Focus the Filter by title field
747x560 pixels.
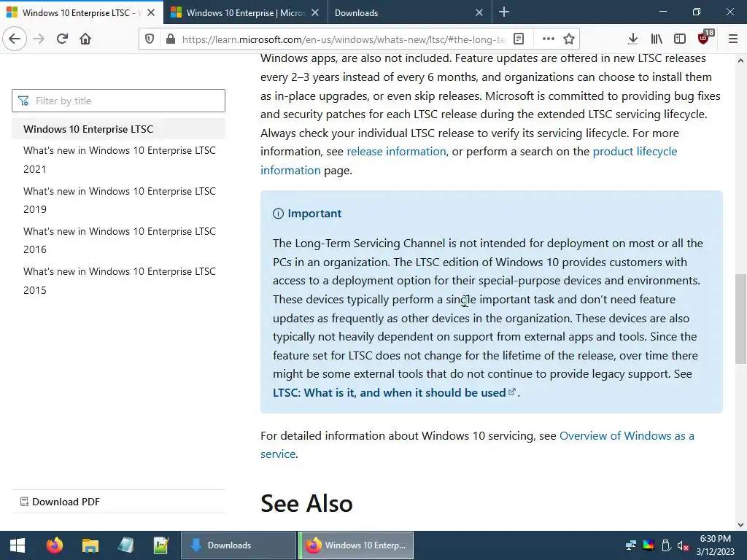click(119, 101)
